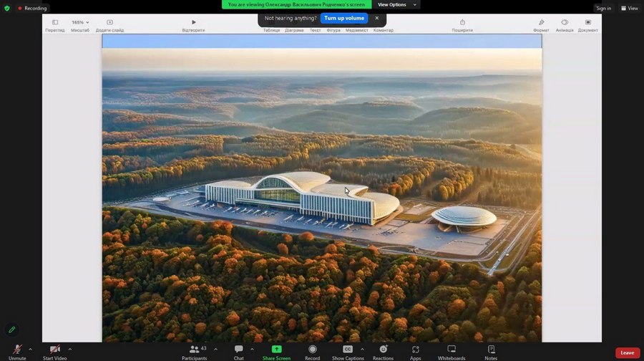Open the Notes panel
This screenshot has height=361, width=644.
click(491, 350)
